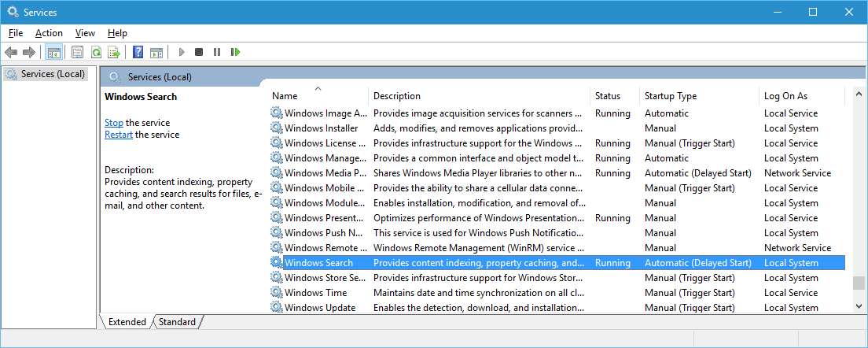Open the Action menu
868x348 pixels.
(x=49, y=33)
